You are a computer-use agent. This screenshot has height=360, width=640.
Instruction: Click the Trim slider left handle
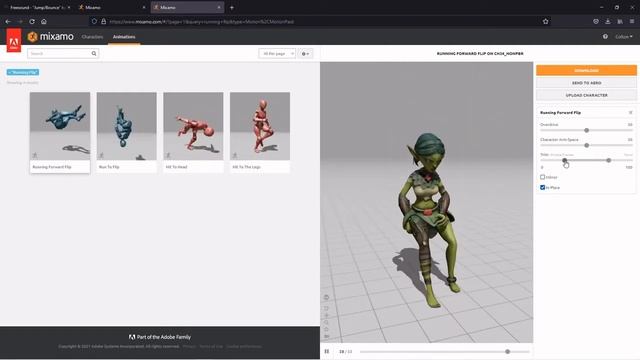point(564,160)
